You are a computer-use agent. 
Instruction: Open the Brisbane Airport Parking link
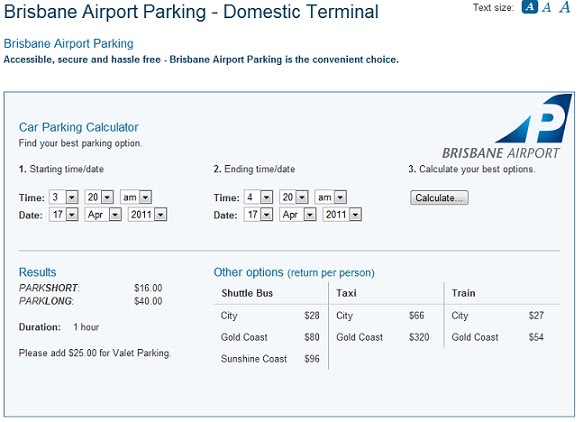tap(68, 44)
